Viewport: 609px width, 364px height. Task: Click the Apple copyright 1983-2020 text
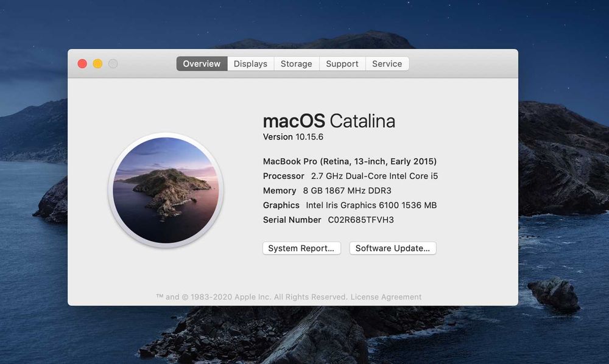[x=252, y=297]
